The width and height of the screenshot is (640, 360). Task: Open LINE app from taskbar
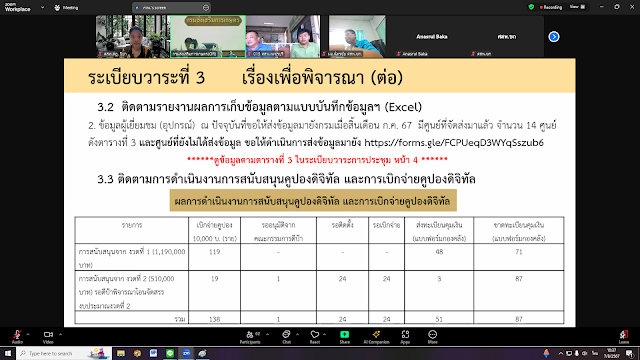click(x=170, y=353)
